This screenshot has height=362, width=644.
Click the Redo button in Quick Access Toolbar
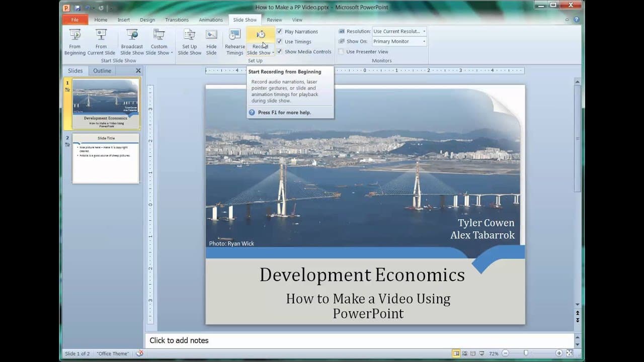pyautogui.click(x=101, y=8)
